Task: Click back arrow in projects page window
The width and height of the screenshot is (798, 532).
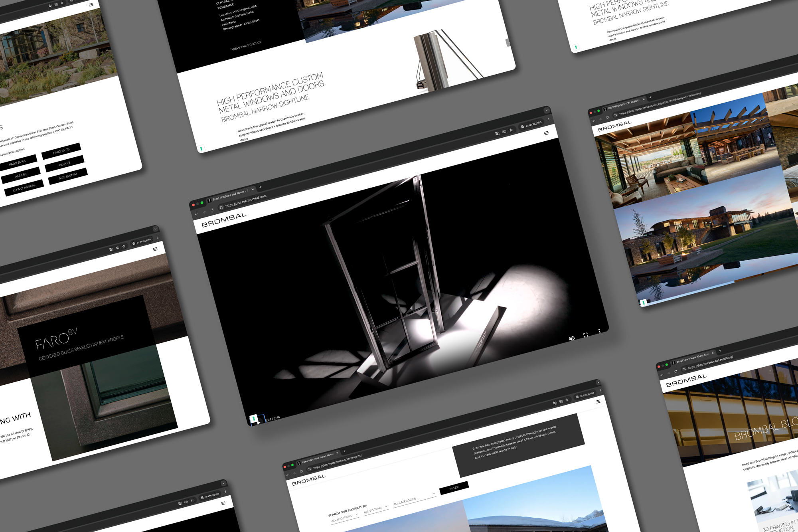Action: click(287, 475)
